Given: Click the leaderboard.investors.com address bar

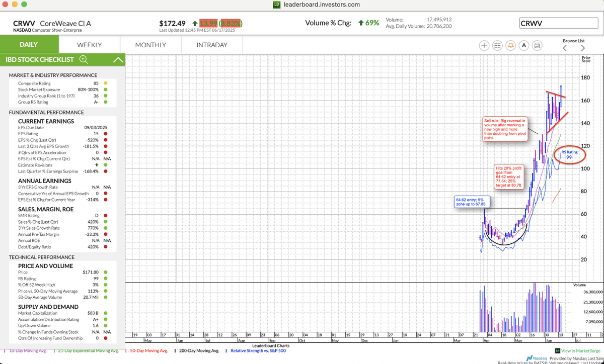Looking at the screenshot, I should click(x=323, y=5).
